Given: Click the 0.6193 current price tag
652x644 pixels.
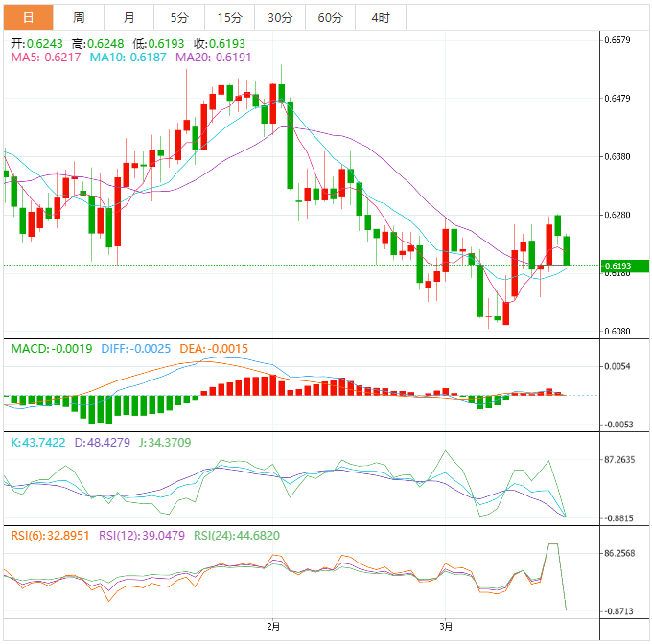Looking at the screenshot, I should click(x=618, y=265).
